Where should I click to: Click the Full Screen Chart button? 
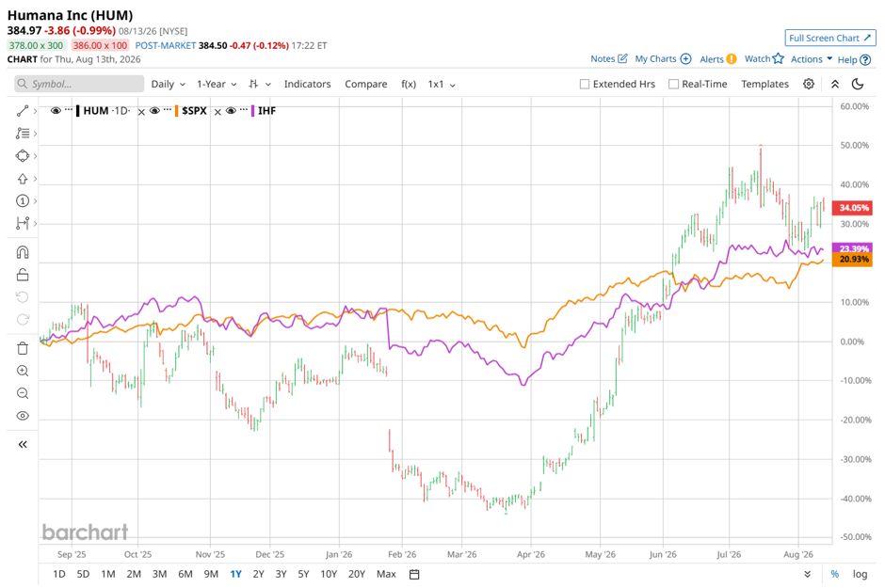tap(830, 38)
